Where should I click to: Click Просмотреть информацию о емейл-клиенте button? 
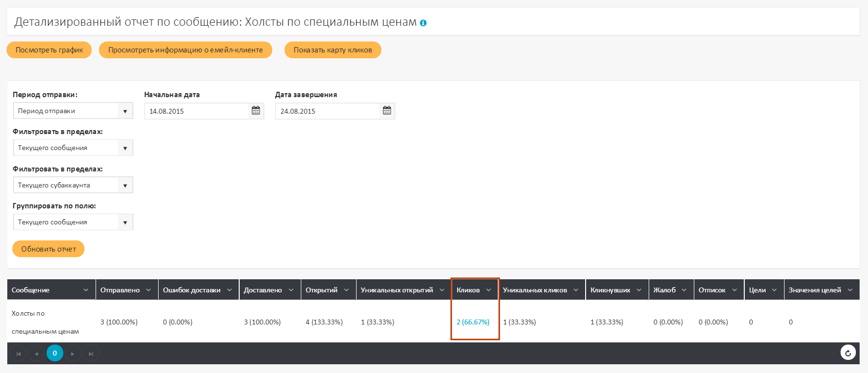tap(185, 50)
